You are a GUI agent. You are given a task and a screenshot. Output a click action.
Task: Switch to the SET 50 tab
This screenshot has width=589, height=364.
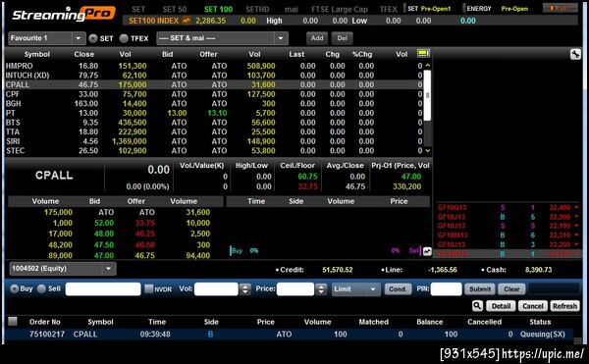pos(175,9)
